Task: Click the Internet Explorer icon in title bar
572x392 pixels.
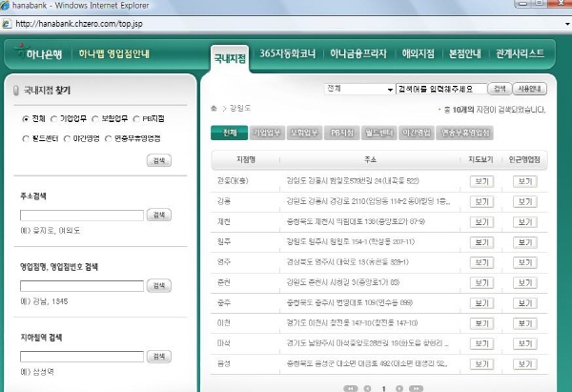Action: (8, 7)
